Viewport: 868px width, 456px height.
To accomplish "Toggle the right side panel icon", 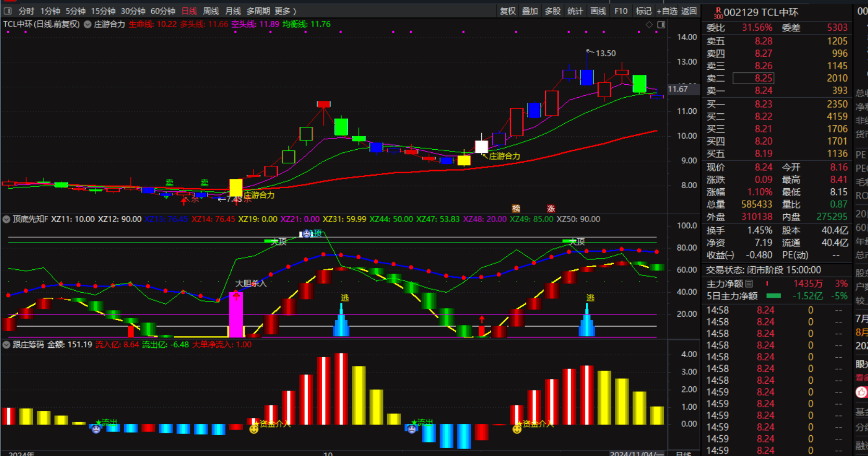I will click(661, 24).
